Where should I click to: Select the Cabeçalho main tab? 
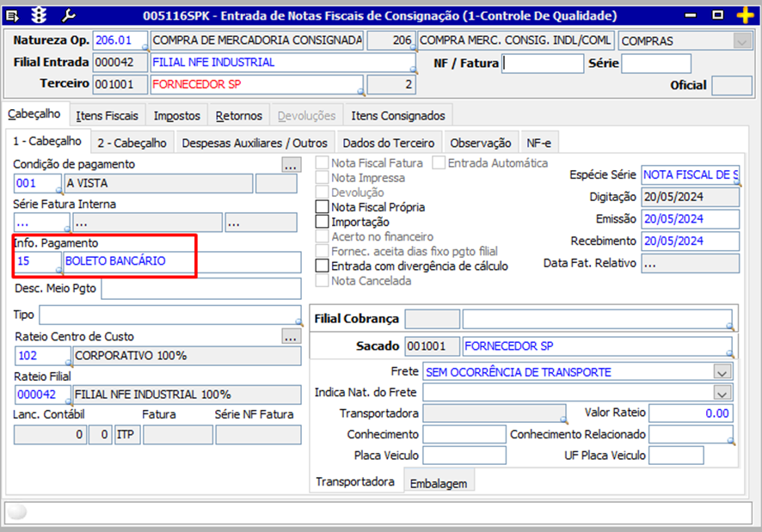34,114
